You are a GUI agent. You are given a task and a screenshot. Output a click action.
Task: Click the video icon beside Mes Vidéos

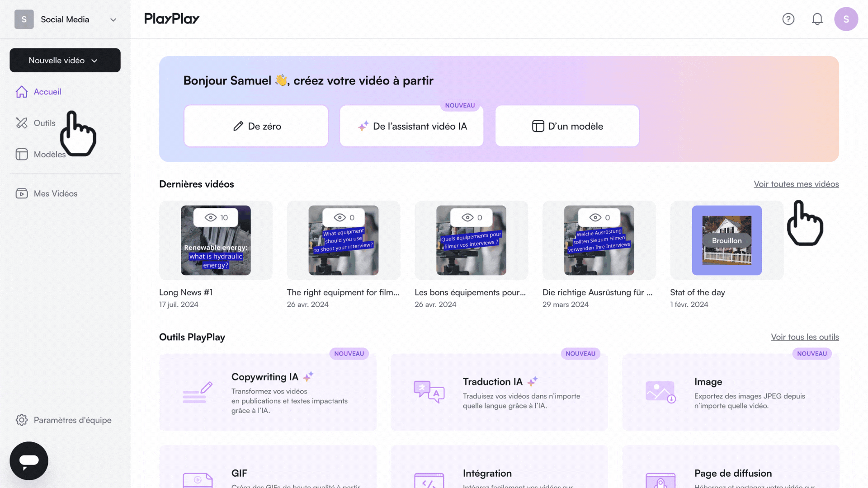click(x=22, y=193)
